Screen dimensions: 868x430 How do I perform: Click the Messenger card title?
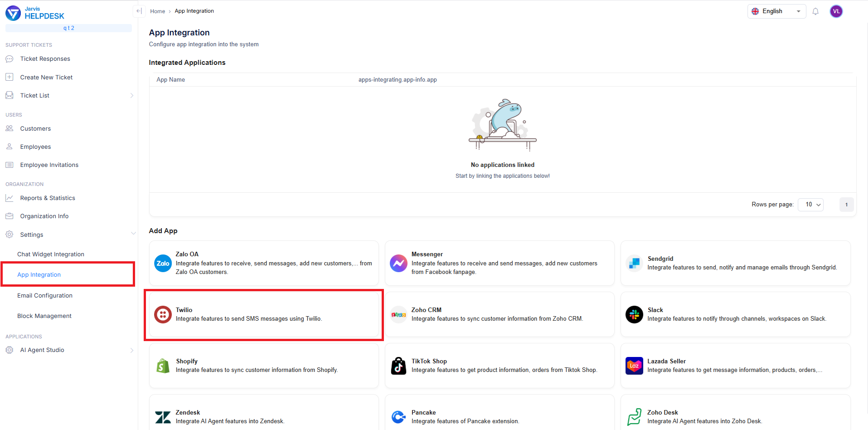pyautogui.click(x=427, y=254)
